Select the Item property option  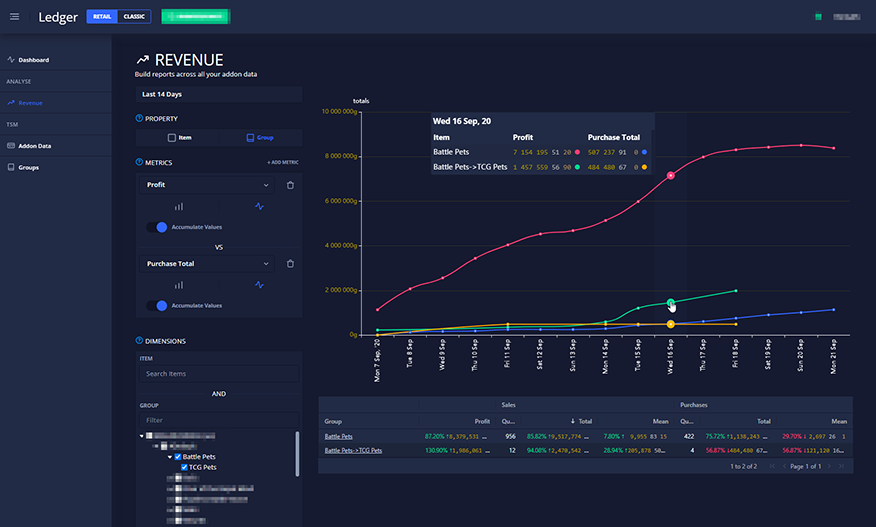[179, 137]
